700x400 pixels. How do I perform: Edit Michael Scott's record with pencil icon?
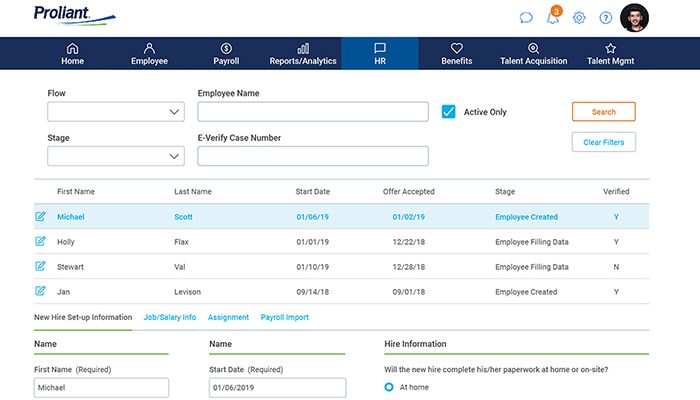tap(41, 216)
